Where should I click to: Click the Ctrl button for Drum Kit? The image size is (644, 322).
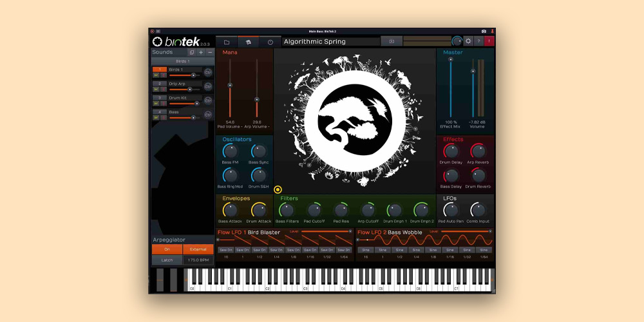[208, 100]
